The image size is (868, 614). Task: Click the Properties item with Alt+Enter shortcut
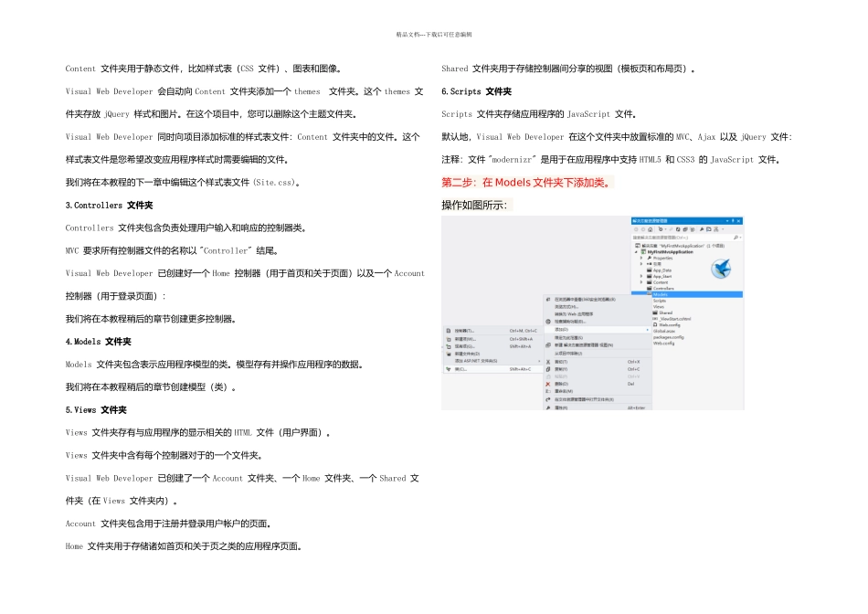pyautogui.click(x=598, y=408)
